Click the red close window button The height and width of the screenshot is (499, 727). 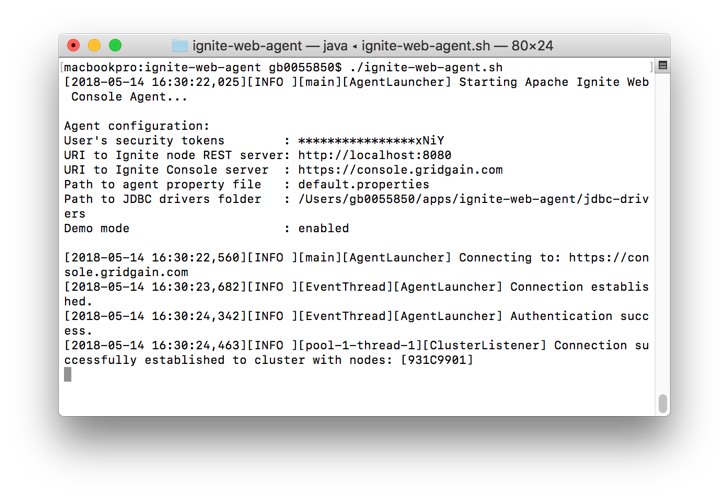74,45
